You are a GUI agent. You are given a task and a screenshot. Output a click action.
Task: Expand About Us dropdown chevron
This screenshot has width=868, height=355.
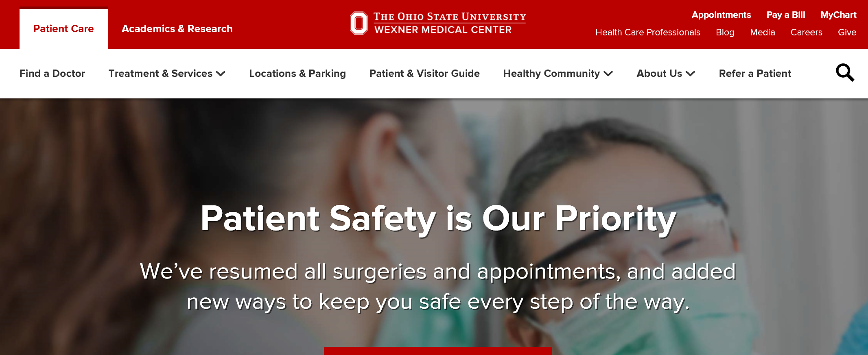point(690,74)
